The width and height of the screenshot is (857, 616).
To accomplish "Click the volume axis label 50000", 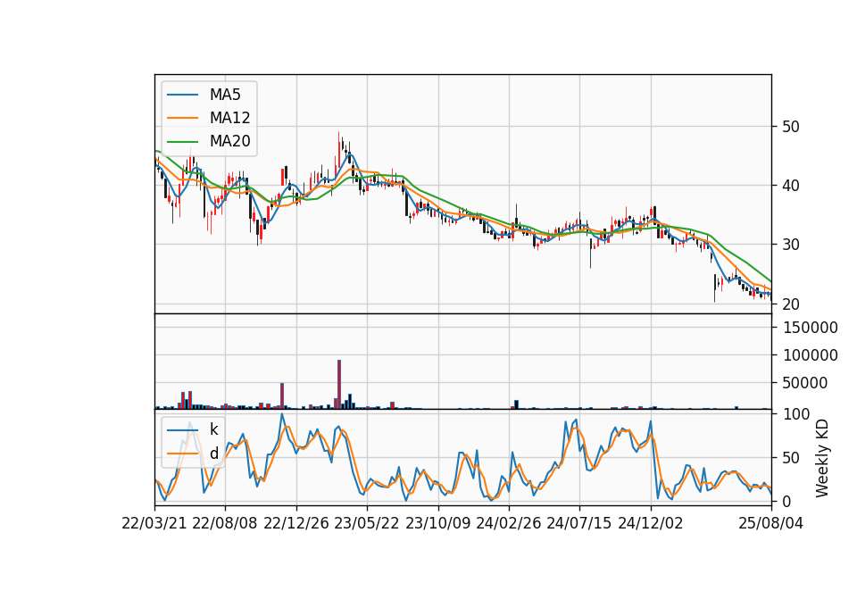I will tap(804, 384).
